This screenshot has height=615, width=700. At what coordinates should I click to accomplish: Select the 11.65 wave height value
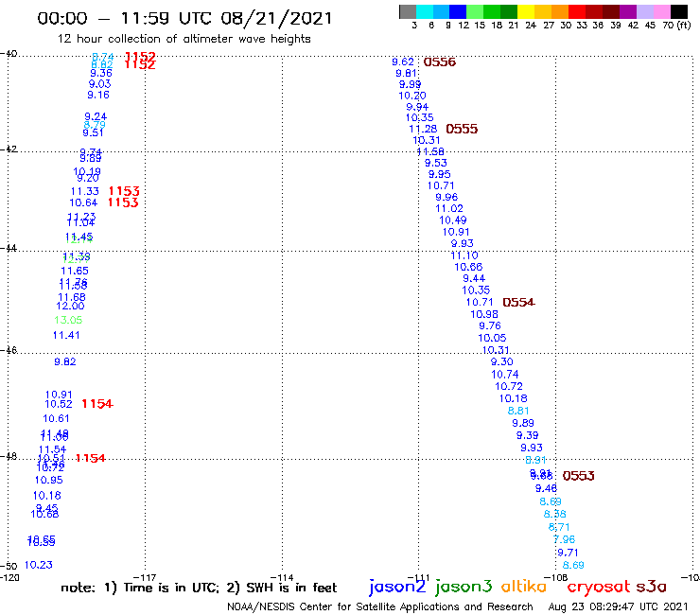coord(75,271)
